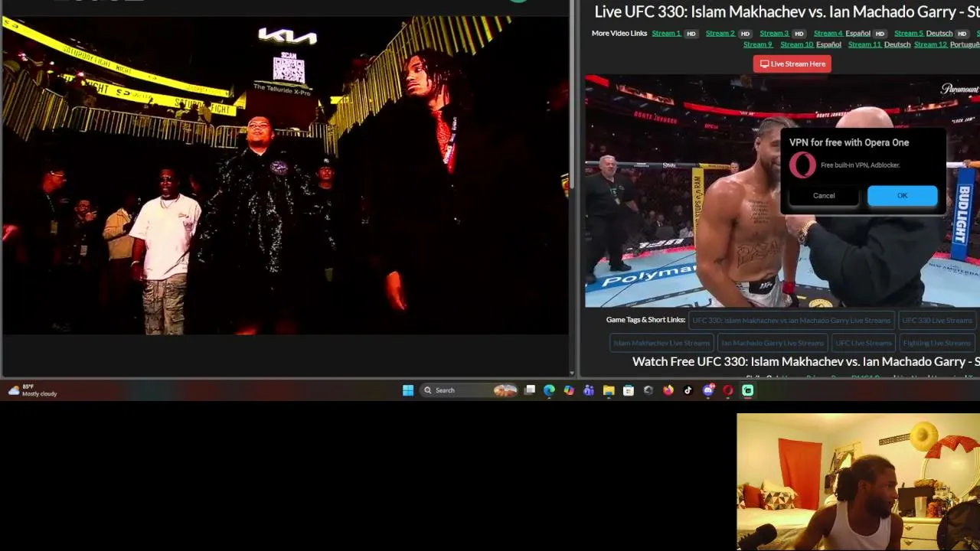
Task: Launch Firefox from the taskbar
Action: 668,390
